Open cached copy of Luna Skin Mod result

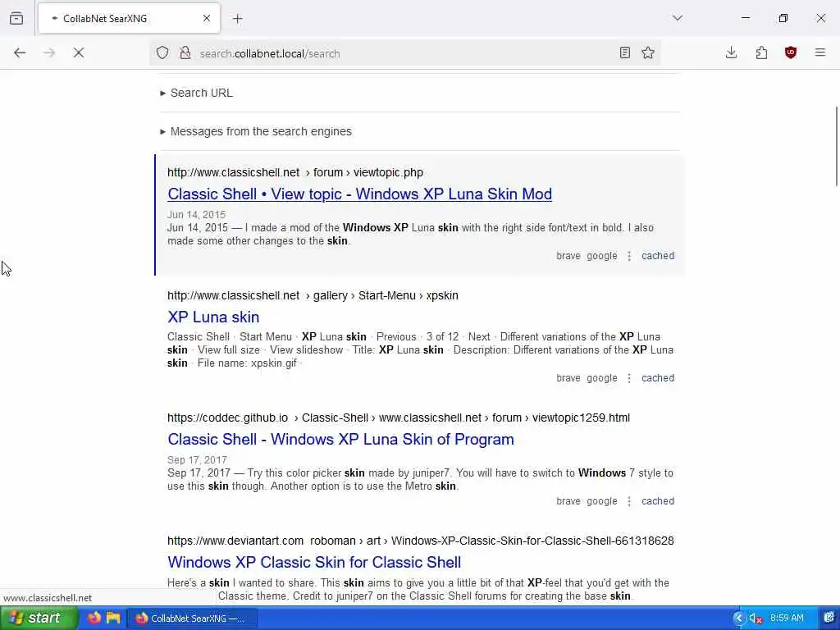pos(658,256)
